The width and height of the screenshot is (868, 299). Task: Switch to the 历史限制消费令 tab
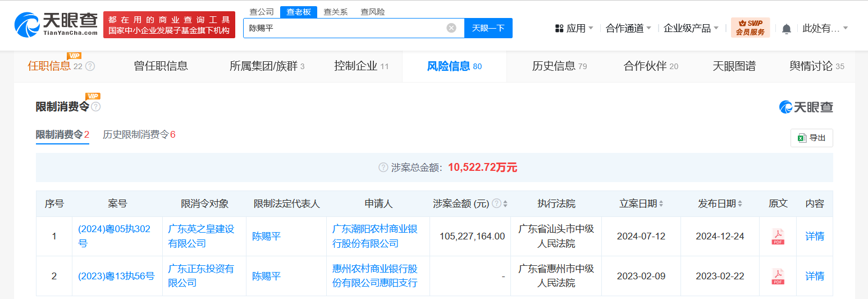pos(139,134)
